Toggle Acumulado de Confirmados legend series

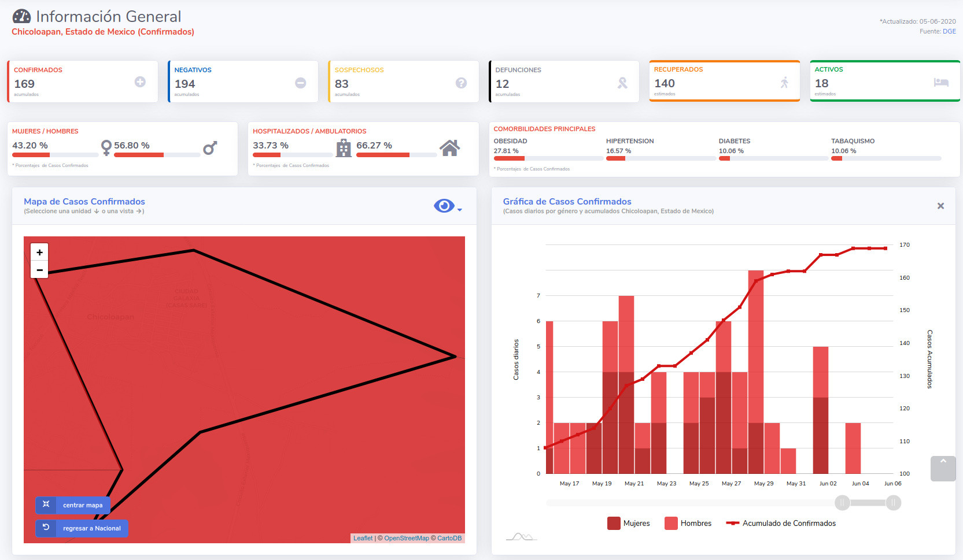tap(781, 523)
